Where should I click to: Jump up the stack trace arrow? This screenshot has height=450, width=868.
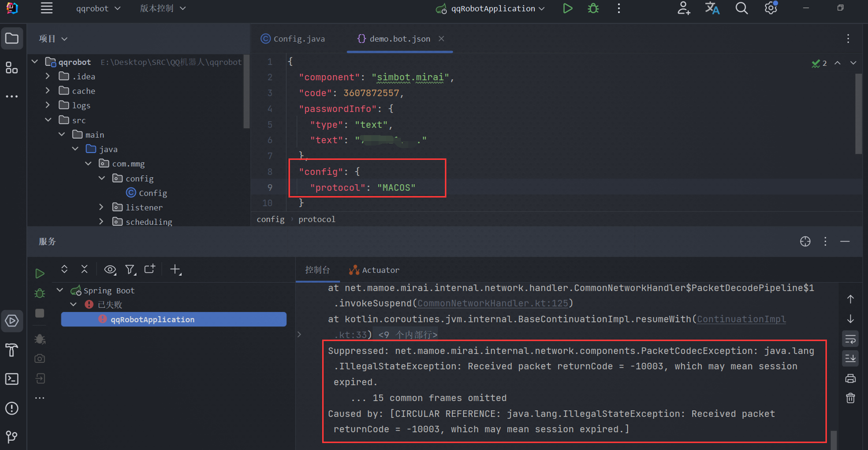pyautogui.click(x=850, y=299)
